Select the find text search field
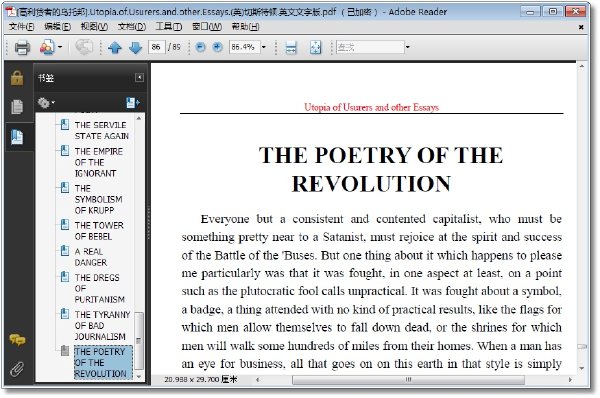This screenshot has width=600, height=398. (370, 47)
